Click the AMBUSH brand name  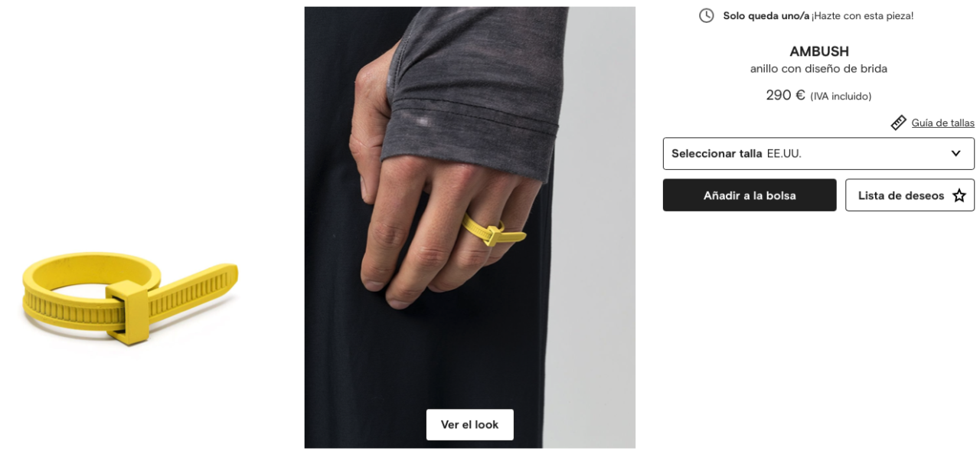(819, 51)
